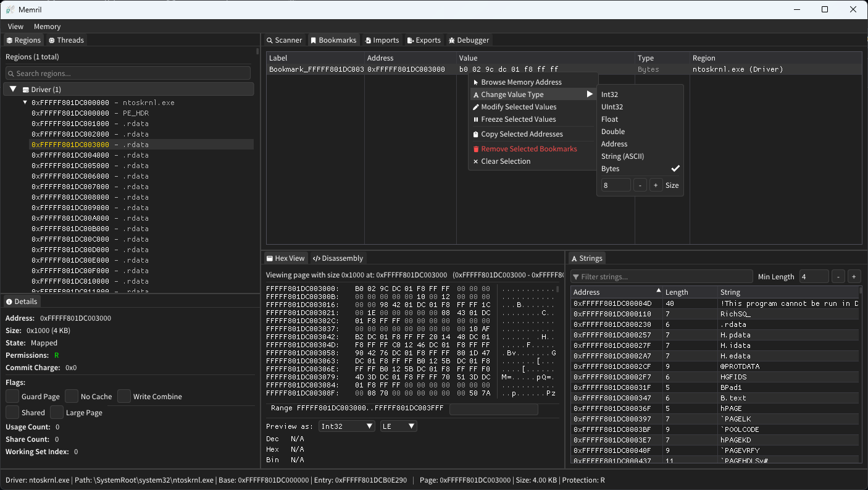Decrease the byte Size with minus button
The height and width of the screenshot is (490, 868).
[x=640, y=185]
